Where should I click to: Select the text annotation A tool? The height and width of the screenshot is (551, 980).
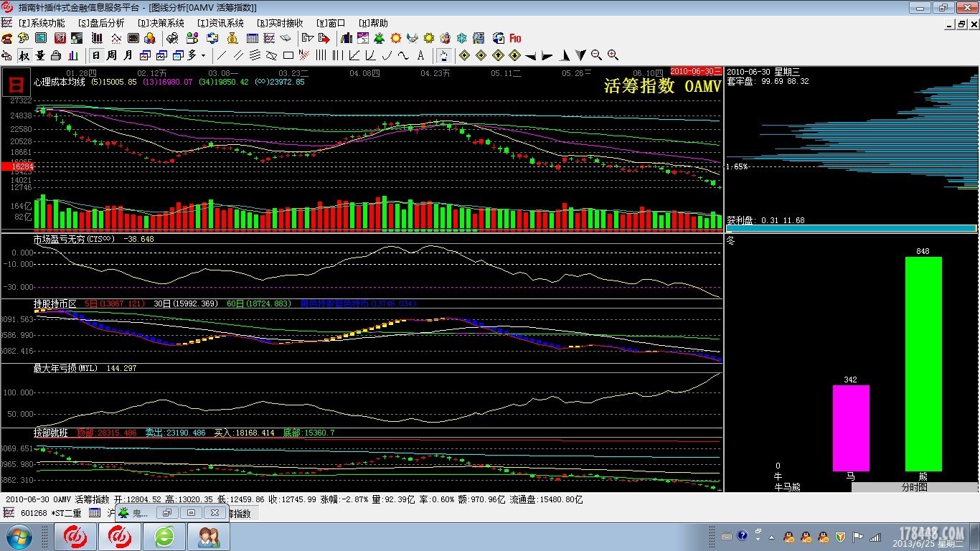click(420, 55)
